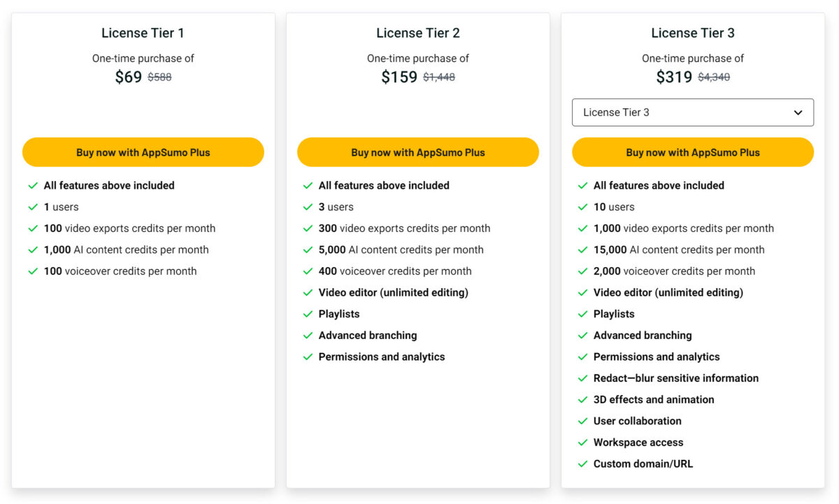Click the checkmark beside "Advanced branching" in Tier 3
Screen dimensions: 839x504
[x=583, y=336]
